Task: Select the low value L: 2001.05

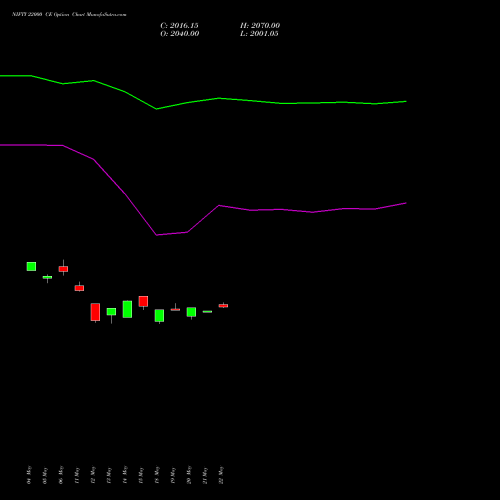Action: [x=259, y=33]
